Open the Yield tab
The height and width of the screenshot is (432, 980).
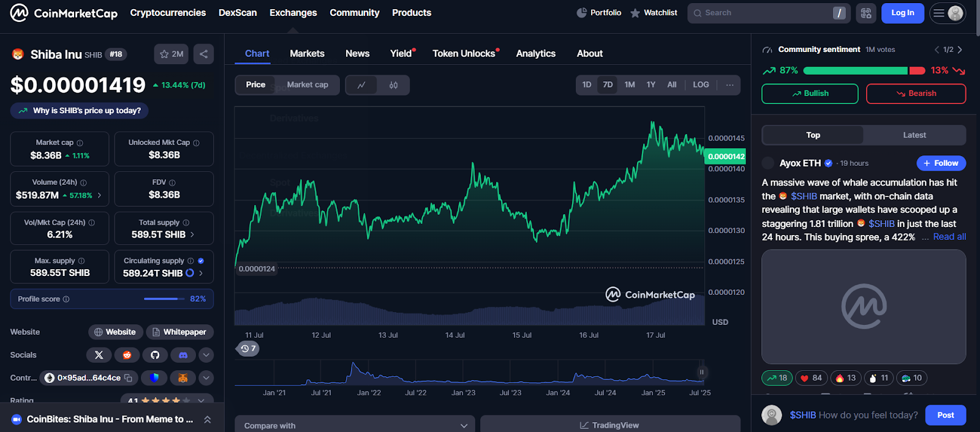[401, 54]
